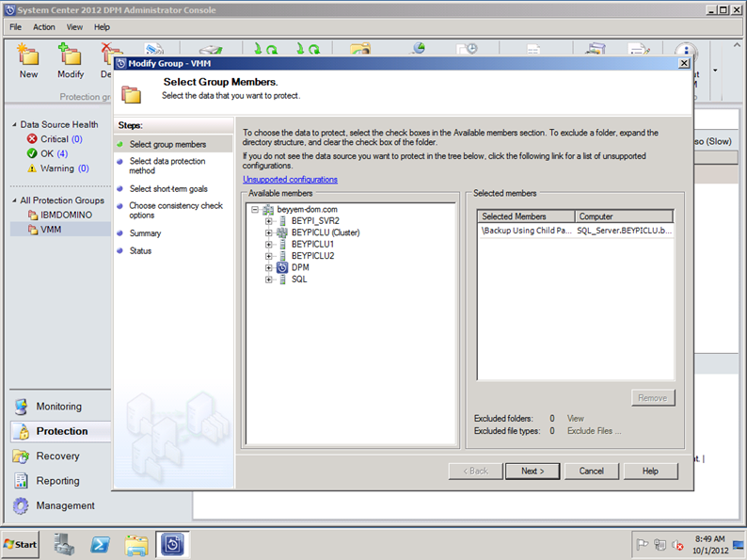Click the Next > button
Viewport: 747px width, 560px height.
(532, 471)
